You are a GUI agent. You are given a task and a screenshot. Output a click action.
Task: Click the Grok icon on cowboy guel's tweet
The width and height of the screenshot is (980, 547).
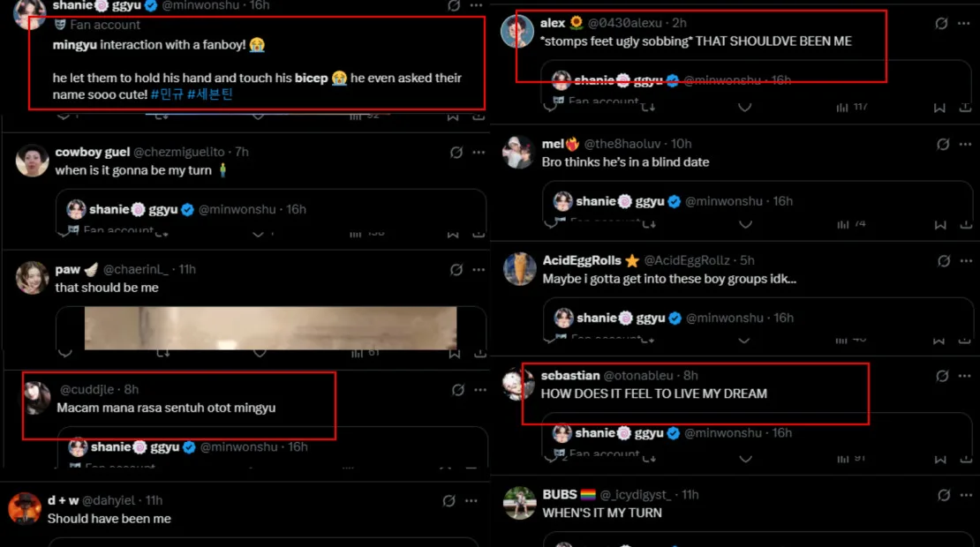[x=456, y=152]
